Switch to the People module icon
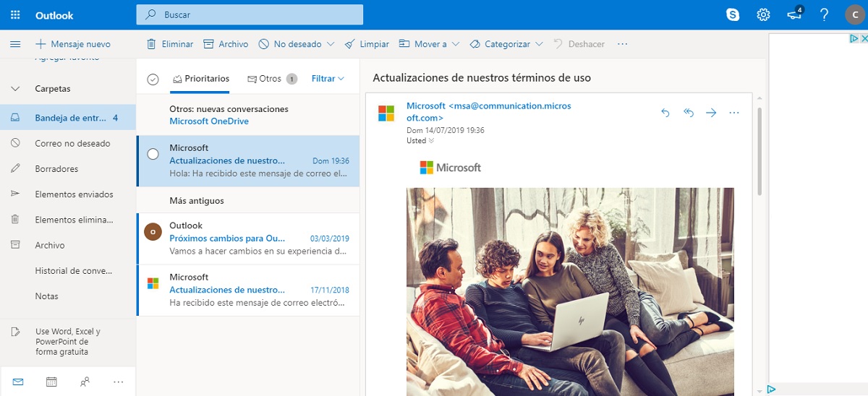 85,382
